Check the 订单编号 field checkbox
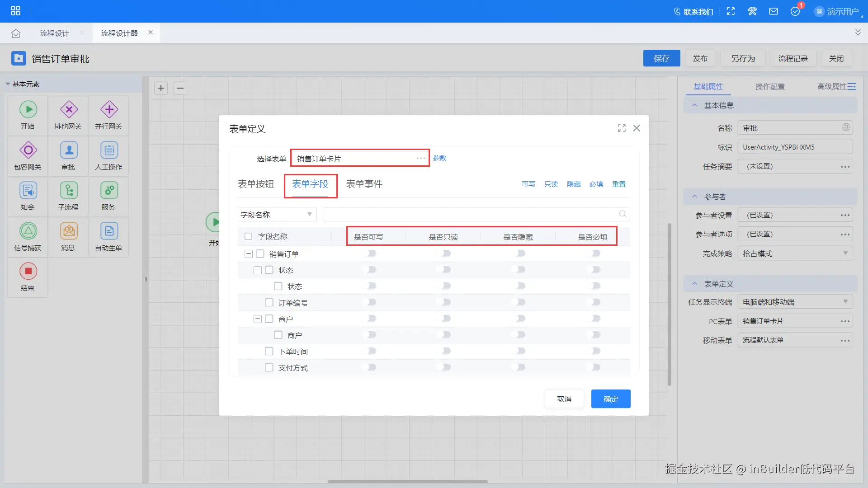The height and width of the screenshot is (488, 868). click(x=269, y=303)
